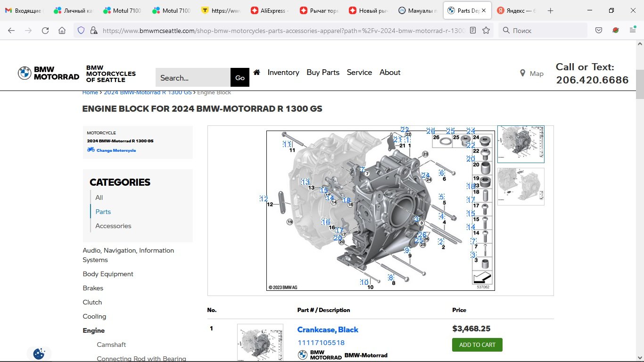
Task: Open the Crankcase, Black part link
Action: tap(328, 329)
